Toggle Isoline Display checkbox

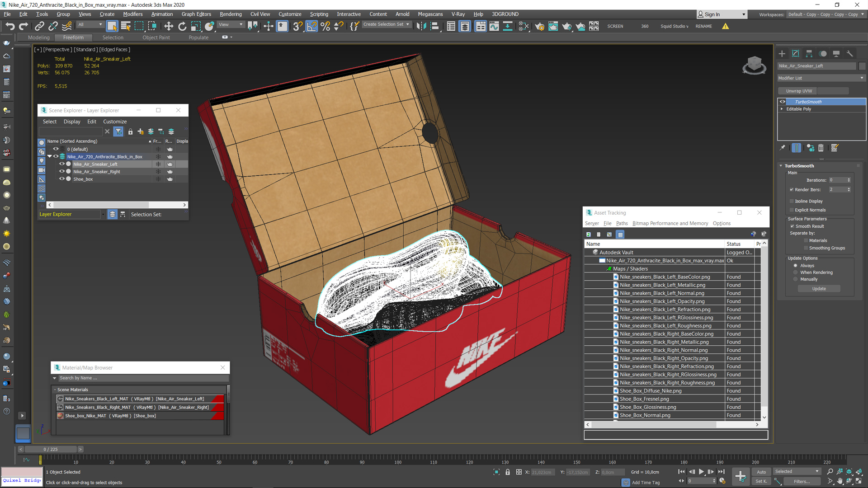792,201
